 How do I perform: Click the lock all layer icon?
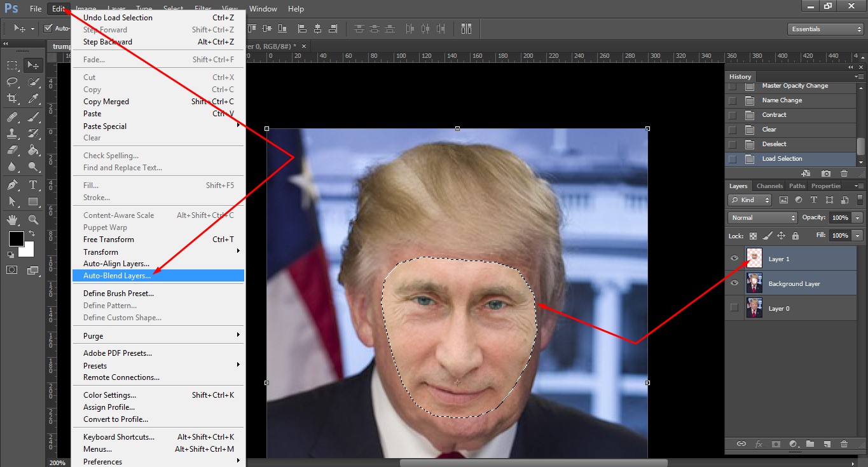point(795,236)
